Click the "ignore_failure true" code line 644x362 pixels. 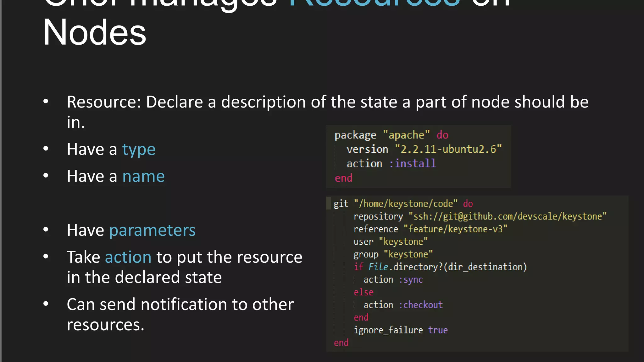point(401,330)
